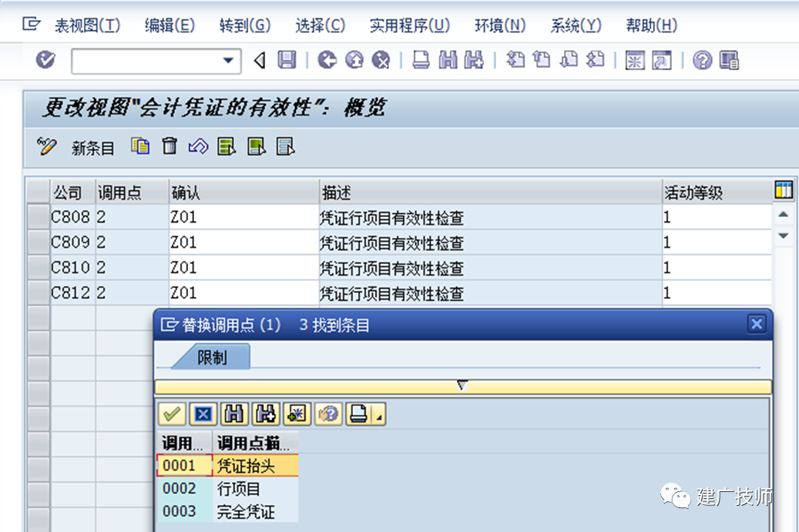Select the row selector for C810
This screenshot has height=532, width=799.
pos(39,267)
